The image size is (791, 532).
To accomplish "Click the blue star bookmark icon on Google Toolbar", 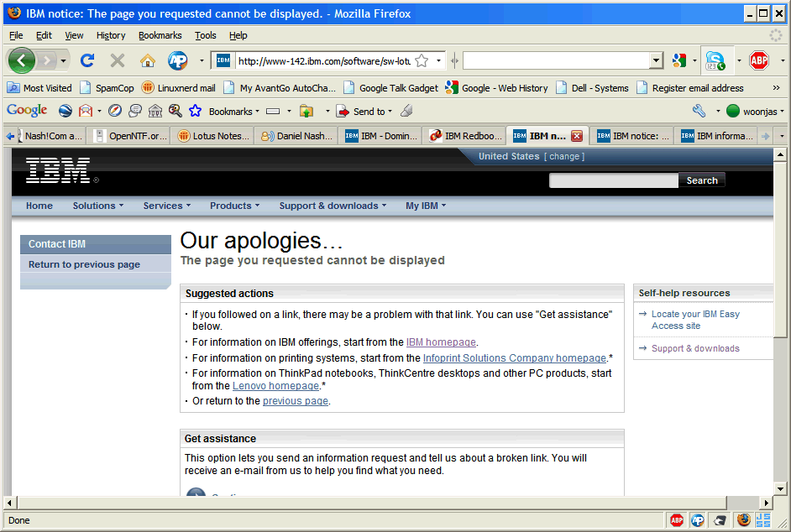I will [x=195, y=111].
